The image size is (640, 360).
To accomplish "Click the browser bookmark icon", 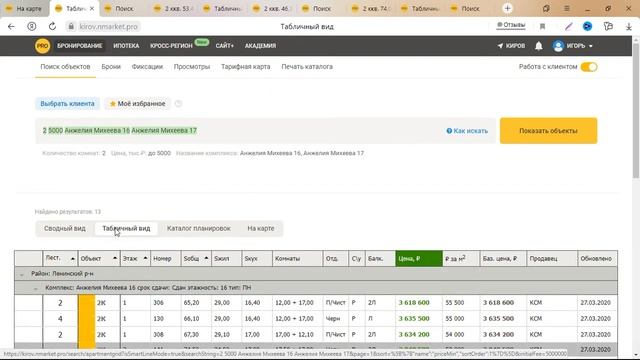I will point(542,27).
